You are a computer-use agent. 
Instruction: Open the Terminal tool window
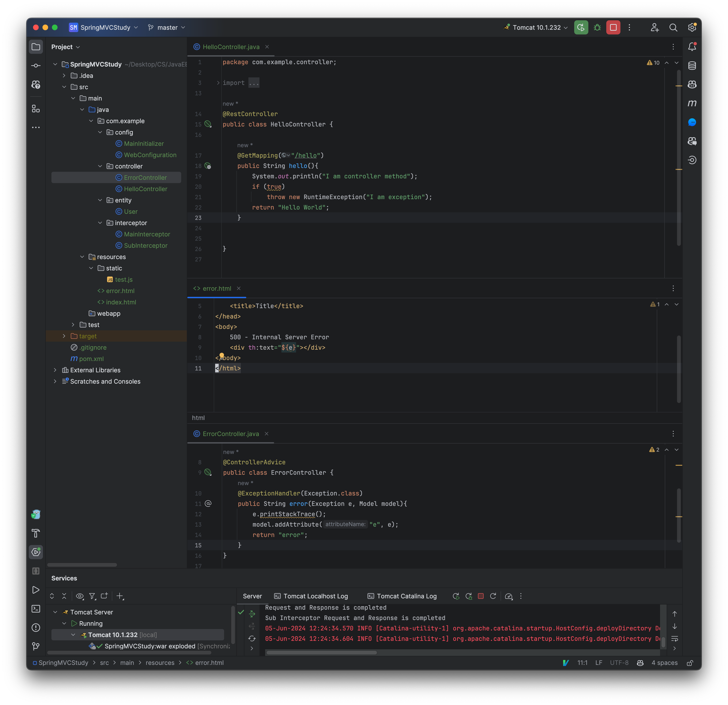point(36,609)
